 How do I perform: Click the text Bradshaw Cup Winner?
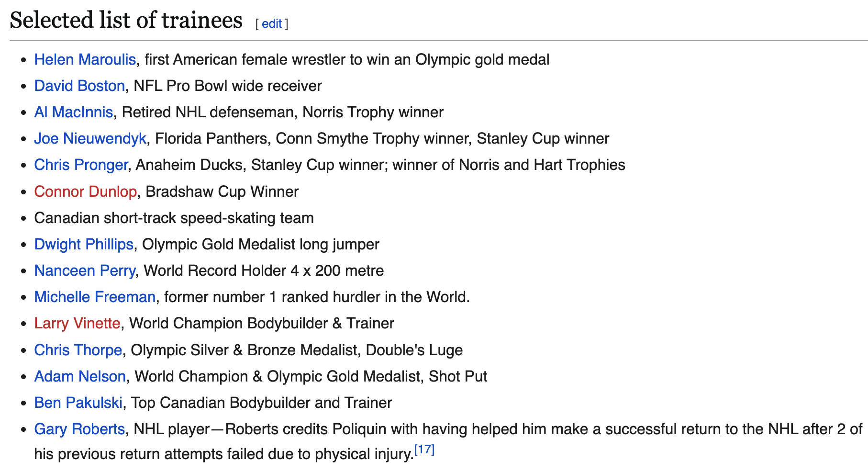[222, 192]
